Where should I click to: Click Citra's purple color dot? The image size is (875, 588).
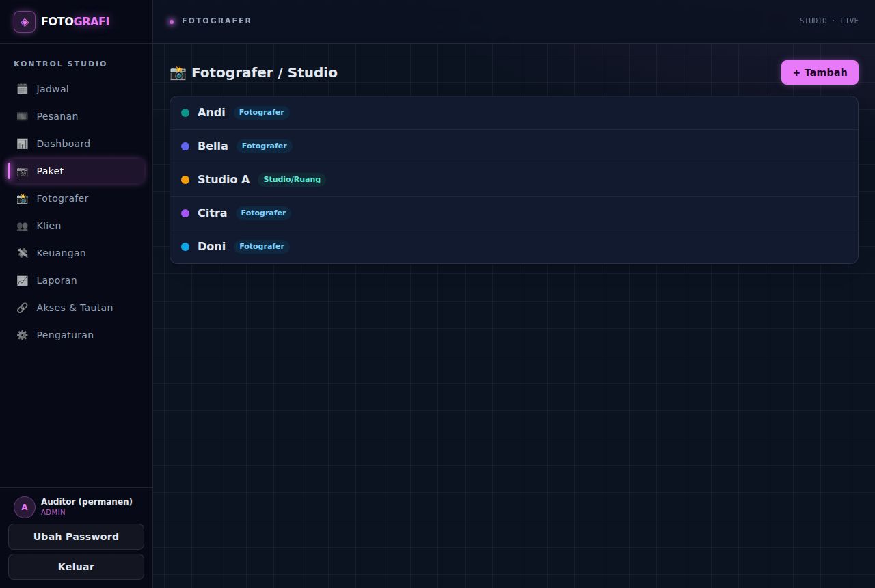185,213
